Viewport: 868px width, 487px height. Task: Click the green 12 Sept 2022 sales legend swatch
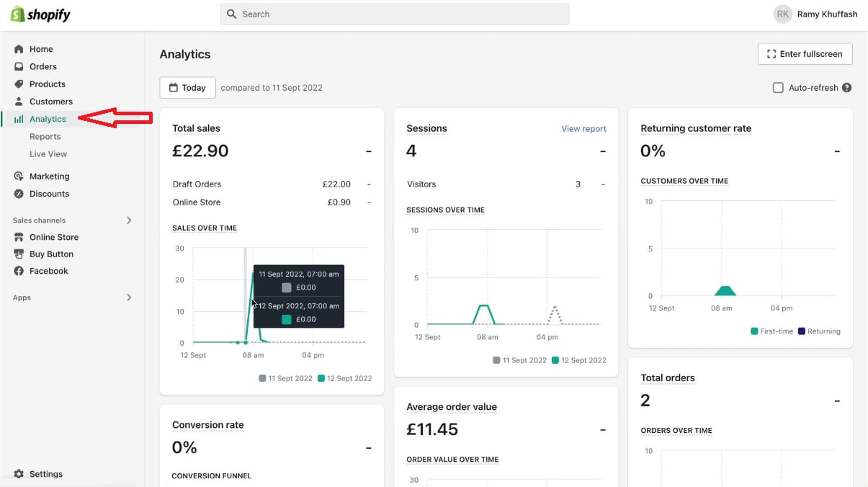coord(321,378)
